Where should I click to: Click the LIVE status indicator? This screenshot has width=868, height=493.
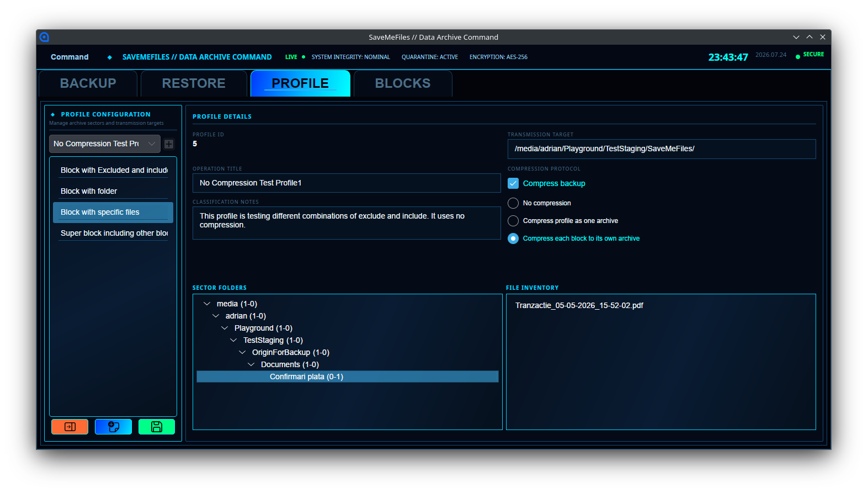point(295,57)
